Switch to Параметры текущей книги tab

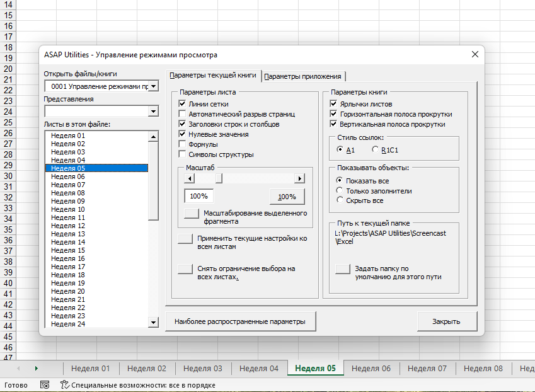tap(213, 76)
